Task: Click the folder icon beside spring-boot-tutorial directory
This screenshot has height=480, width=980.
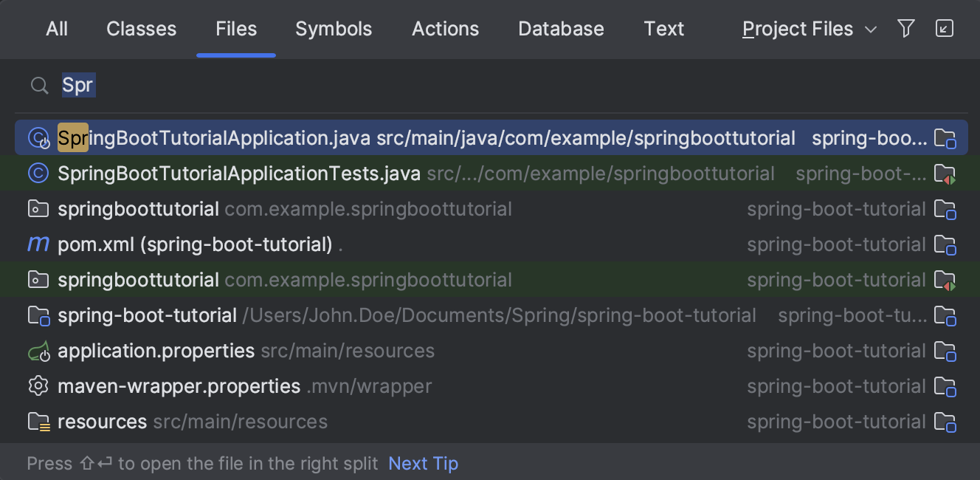Action: point(38,315)
